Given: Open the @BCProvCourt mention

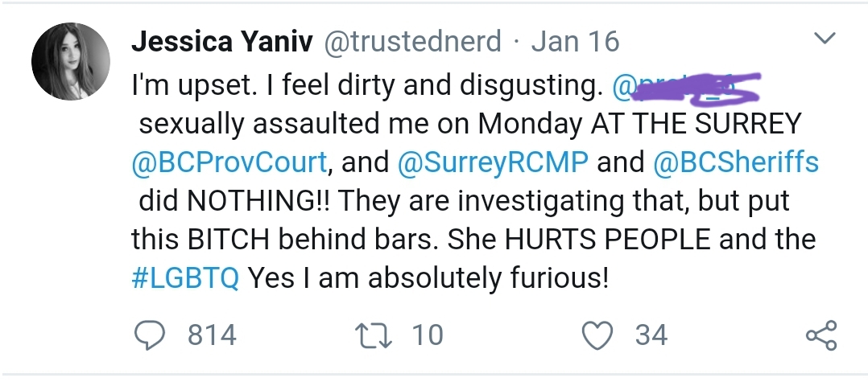Looking at the screenshot, I should click(x=229, y=162).
